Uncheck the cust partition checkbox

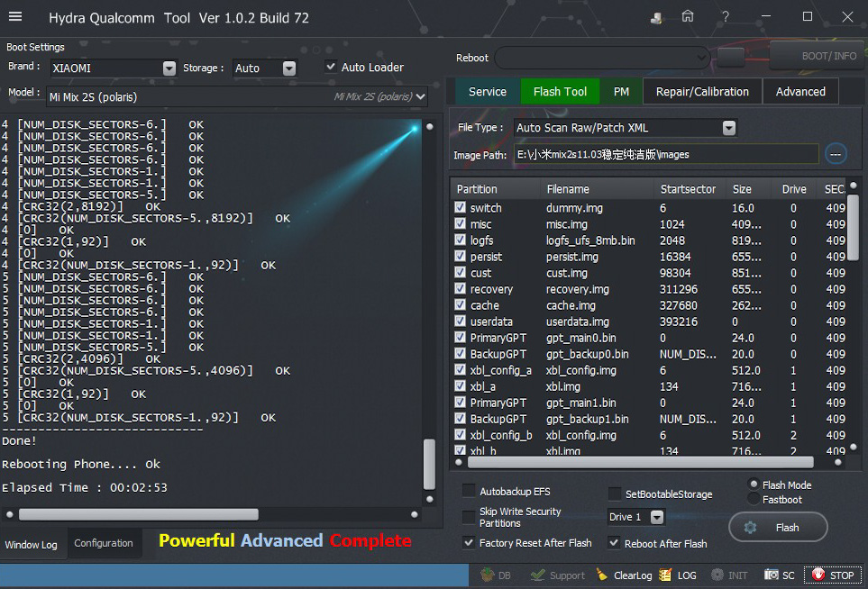(460, 272)
